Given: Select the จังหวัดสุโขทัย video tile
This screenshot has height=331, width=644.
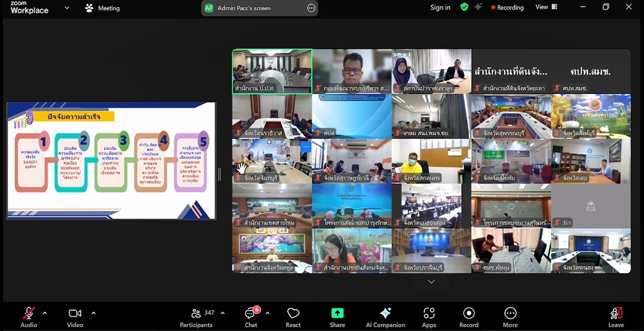Looking at the screenshot, I should pos(511,161).
